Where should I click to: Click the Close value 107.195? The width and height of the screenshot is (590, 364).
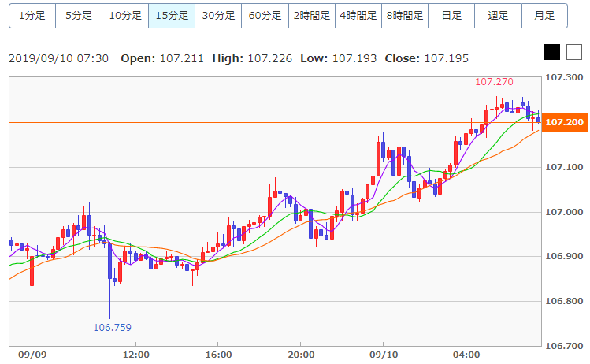(447, 58)
